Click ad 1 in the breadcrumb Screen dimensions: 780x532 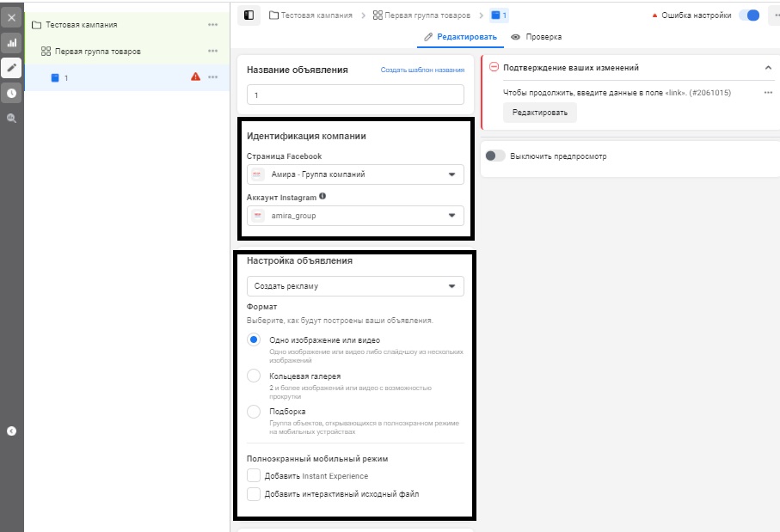click(499, 15)
